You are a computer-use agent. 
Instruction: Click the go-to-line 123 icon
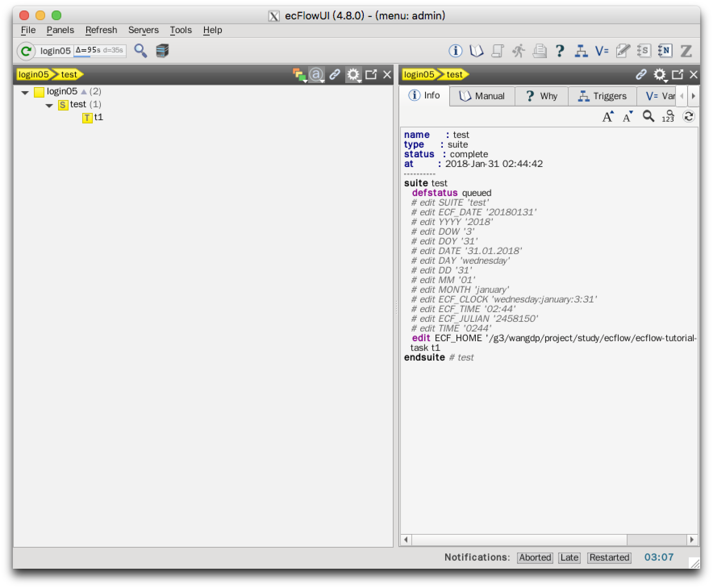pyautogui.click(x=668, y=117)
